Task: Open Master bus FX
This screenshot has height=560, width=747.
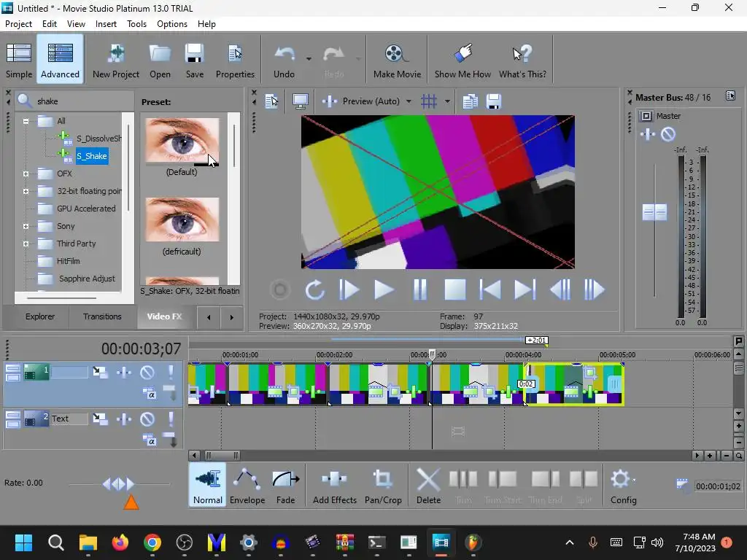Action: 648,135
